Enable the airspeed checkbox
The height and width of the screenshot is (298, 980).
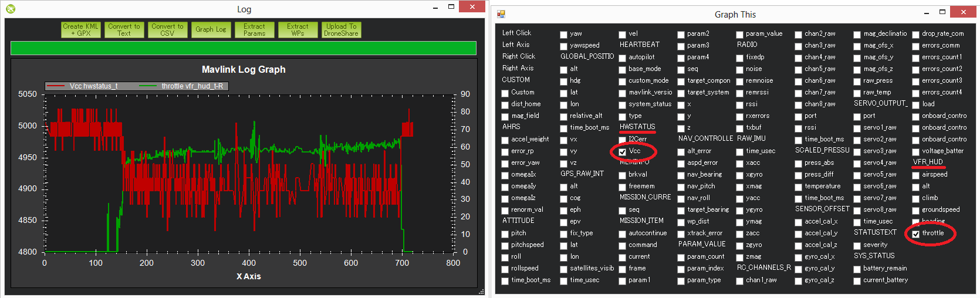tap(916, 175)
